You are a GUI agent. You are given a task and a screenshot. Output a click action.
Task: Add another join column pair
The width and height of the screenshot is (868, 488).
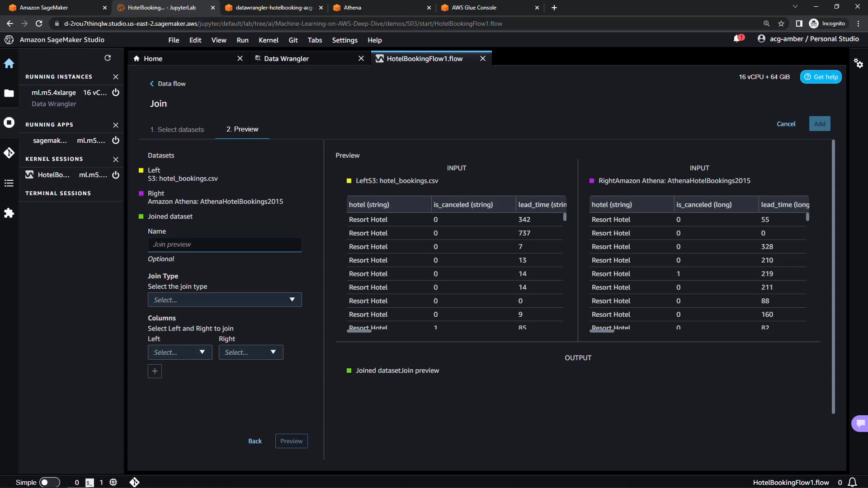point(155,371)
